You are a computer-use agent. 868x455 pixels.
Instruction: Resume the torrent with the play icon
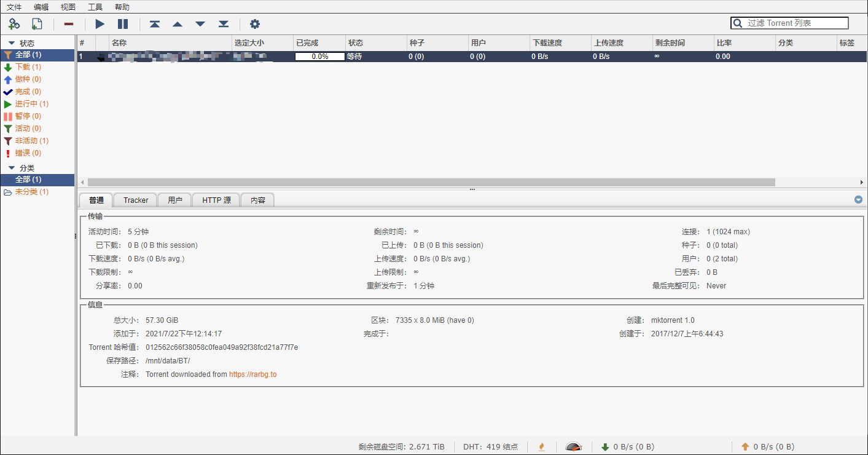pyautogui.click(x=100, y=24)
